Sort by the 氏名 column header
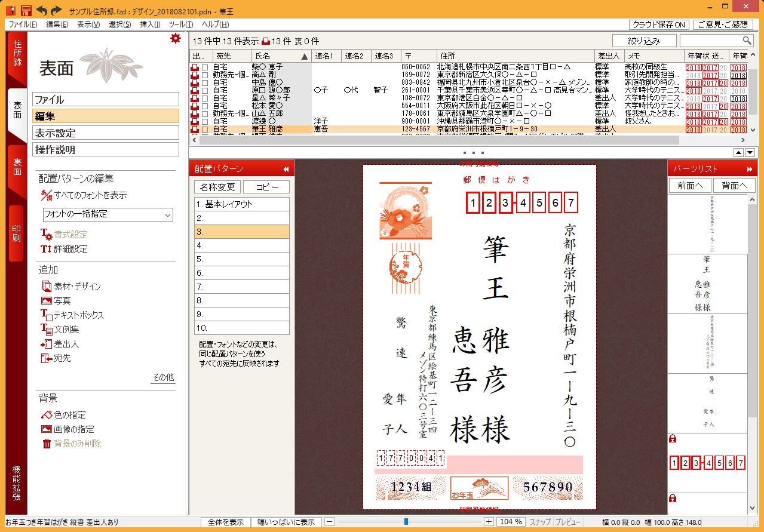The image size is (764, 532). [281, 56]
